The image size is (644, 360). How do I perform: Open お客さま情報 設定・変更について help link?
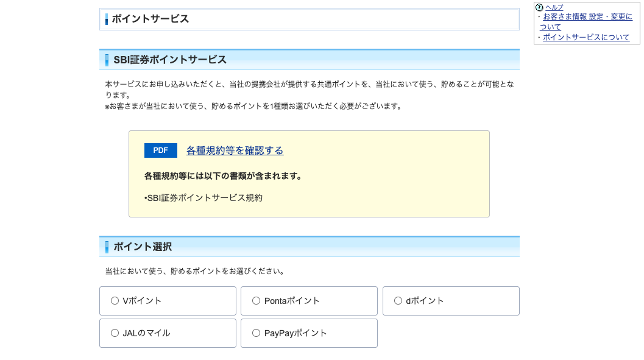(586, 22)
